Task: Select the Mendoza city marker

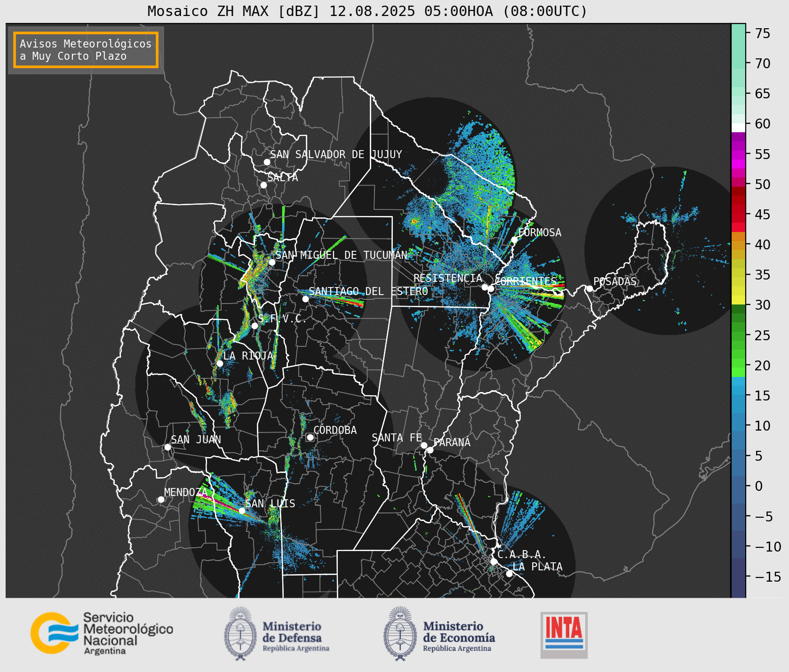Action: point(161,499)
